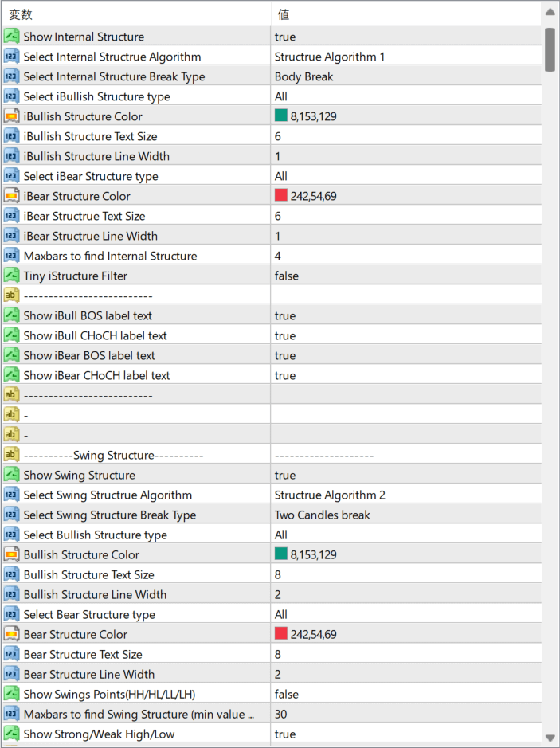Edit the iBullish Structure Text Size value 6
This screenshot has width=560, height=748.
(x=406, y=136)
